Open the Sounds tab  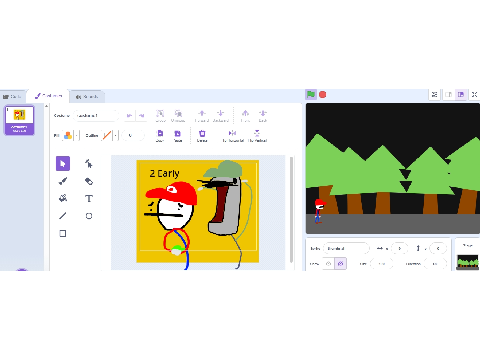coord(87,97)
